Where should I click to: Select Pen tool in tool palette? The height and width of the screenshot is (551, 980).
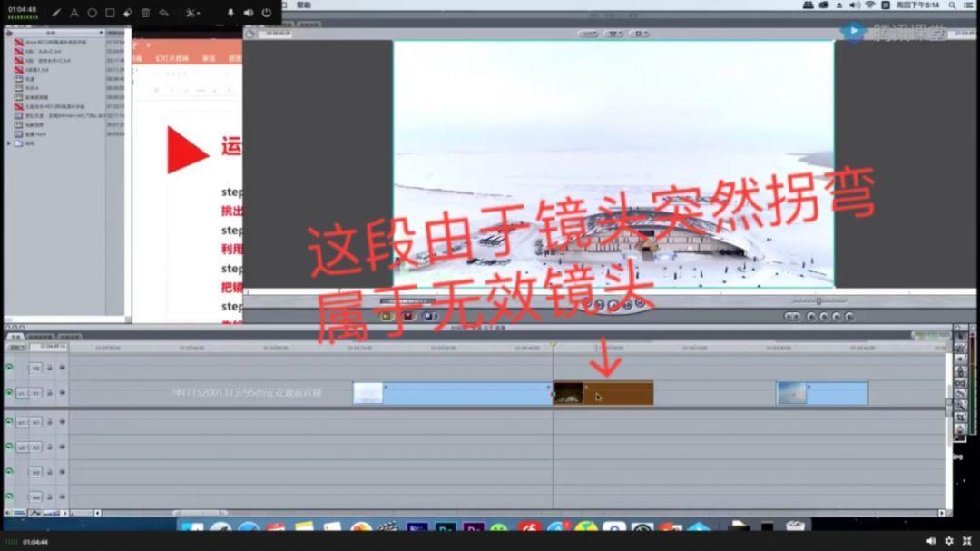coord(961,429)
